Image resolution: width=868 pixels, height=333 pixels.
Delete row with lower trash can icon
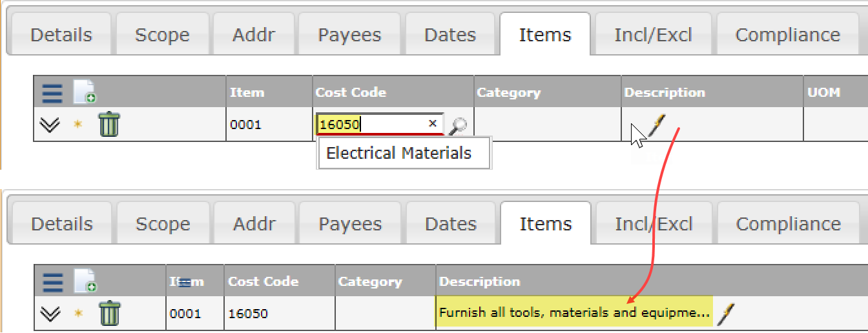point(110,314)
